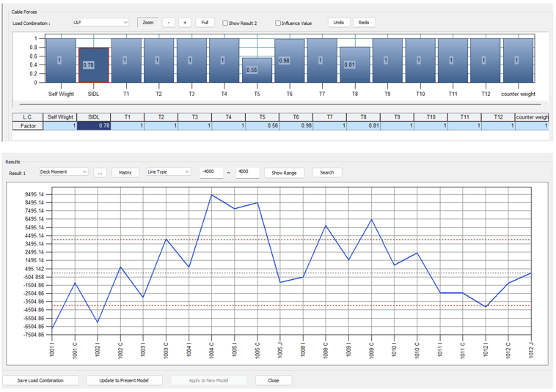Viewport: 556px width, 392px height.
Task: Open the Load Combination ULF dropdown
Action: [100, 22]
